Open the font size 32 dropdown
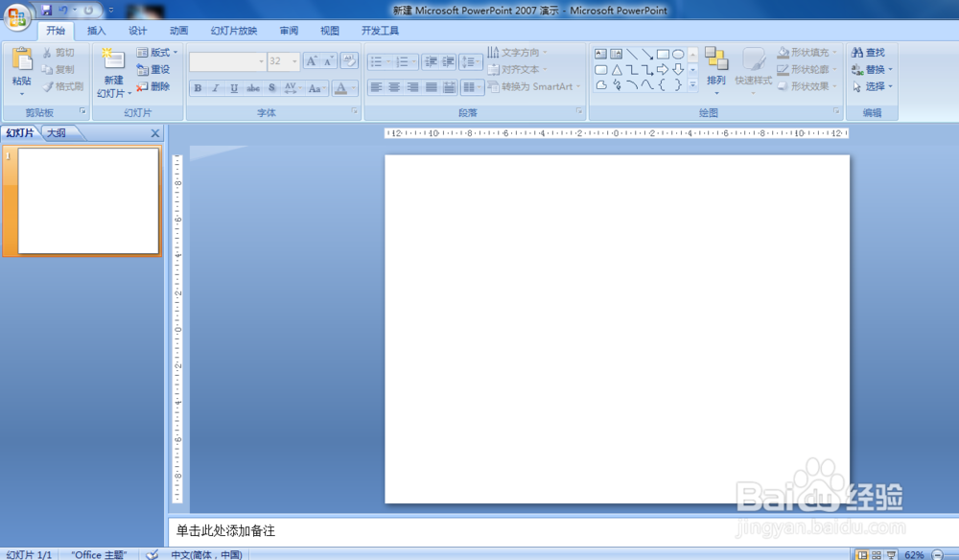 point(294,61)
